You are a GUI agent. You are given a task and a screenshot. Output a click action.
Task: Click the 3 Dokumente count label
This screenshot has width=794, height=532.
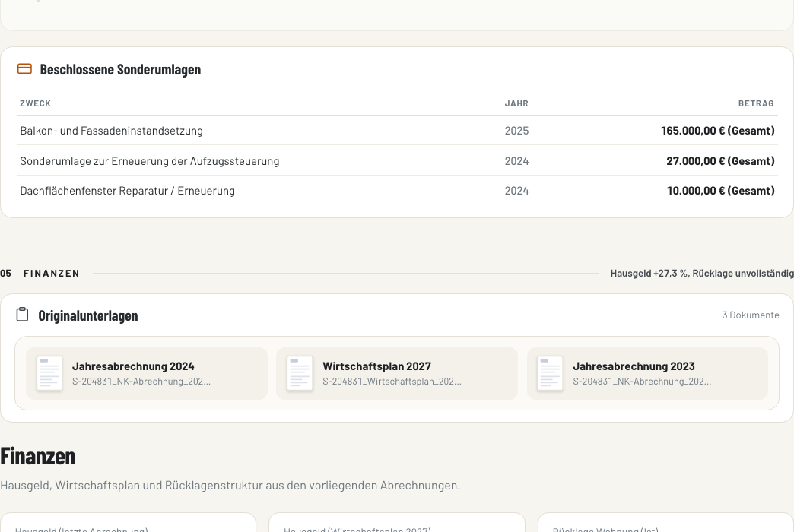[751, 315]
